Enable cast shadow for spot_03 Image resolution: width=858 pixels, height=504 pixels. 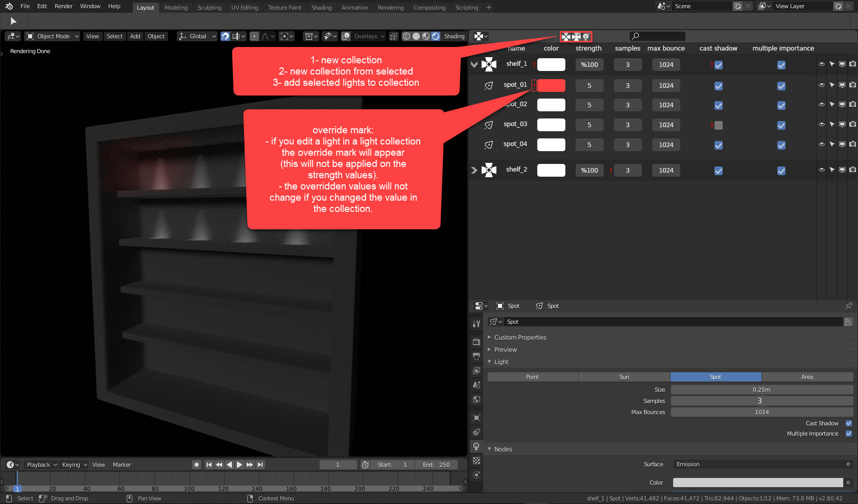pos(719,125)
